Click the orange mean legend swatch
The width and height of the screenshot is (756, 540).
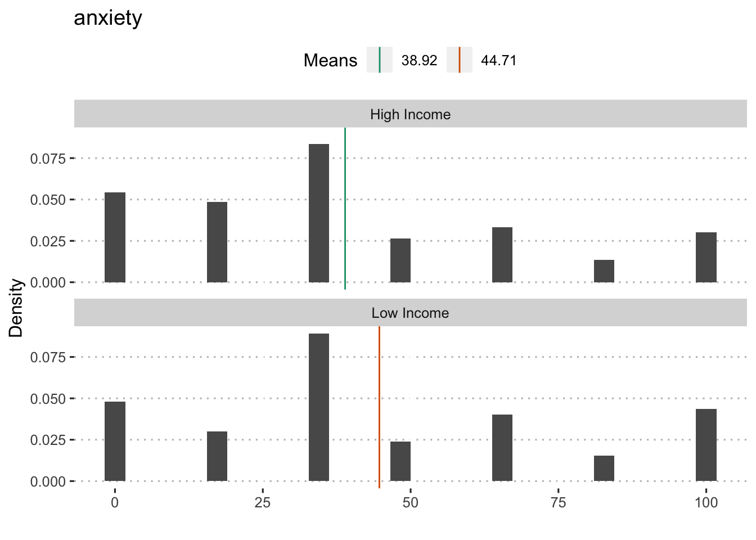pyautogui.click(x=459, y=60)
